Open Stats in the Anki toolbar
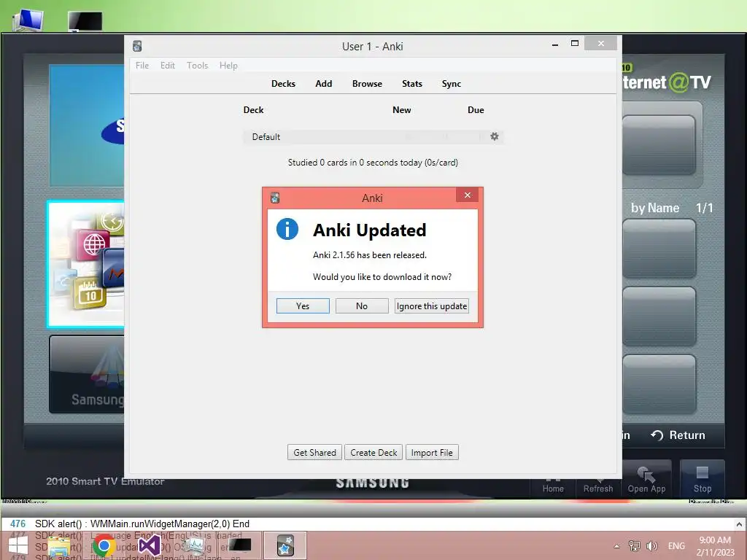The image size is (747, 560). click(x=411, y=83)
